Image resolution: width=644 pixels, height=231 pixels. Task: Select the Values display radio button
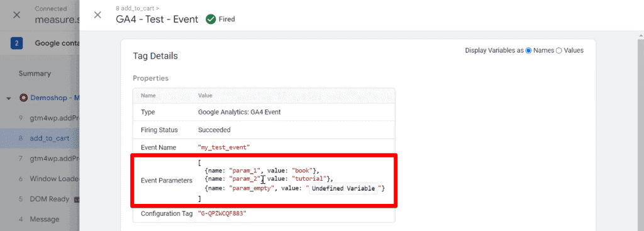pyautogui.click(x=558, y=50)
